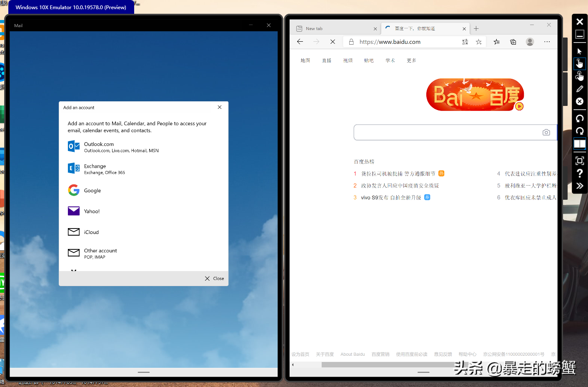Close the emulator with the toolbar X
The height and width of the screenshot is (387, 588).
pyautogui.click(x=580, y=22)
